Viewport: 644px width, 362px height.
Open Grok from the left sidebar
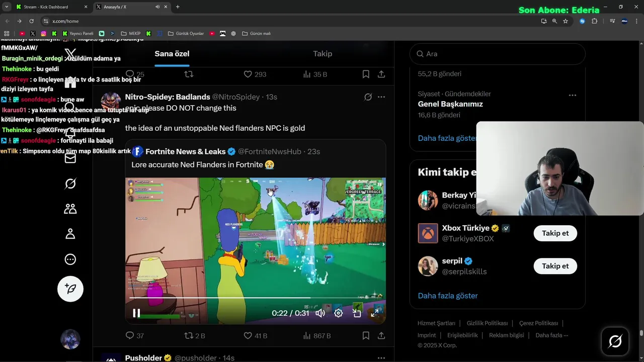pyautogui.click(x=70, y=184)
